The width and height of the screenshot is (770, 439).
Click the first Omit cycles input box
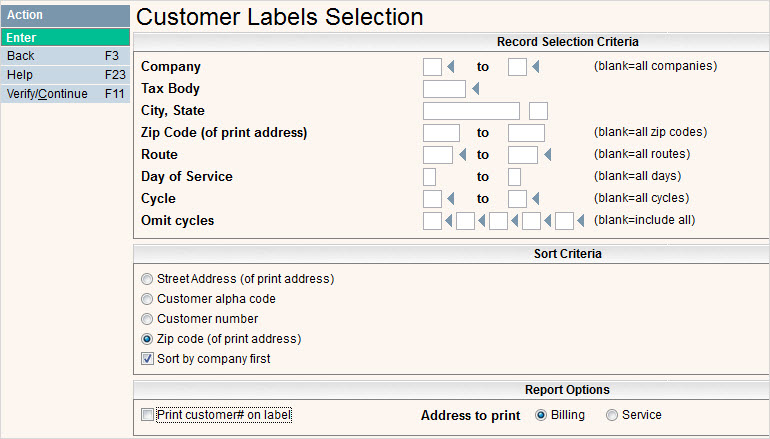(x=432, y=221)
